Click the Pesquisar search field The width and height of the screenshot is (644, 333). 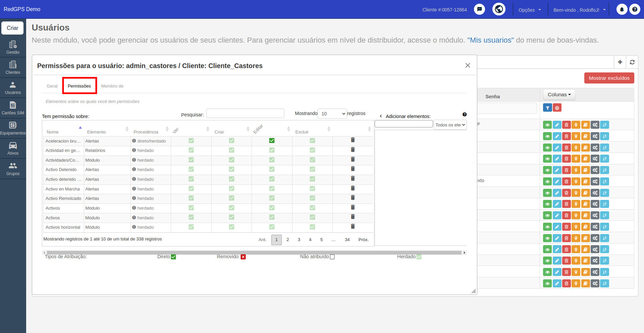pos(245,113)
